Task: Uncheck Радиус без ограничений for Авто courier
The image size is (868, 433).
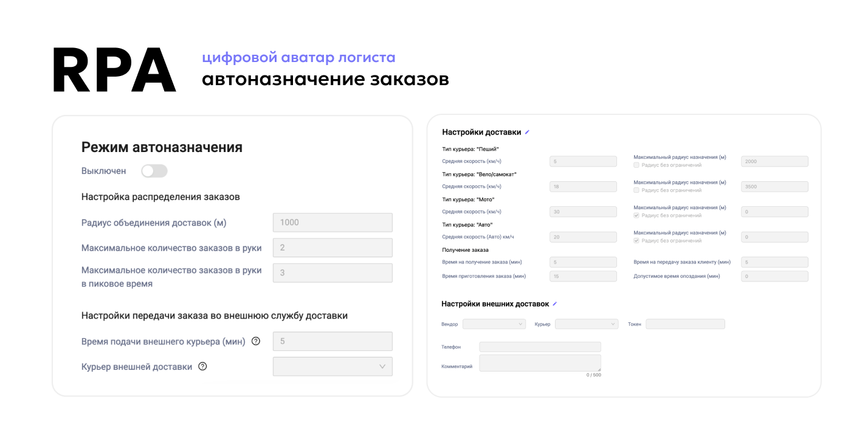Action: [x=636, y=241]
